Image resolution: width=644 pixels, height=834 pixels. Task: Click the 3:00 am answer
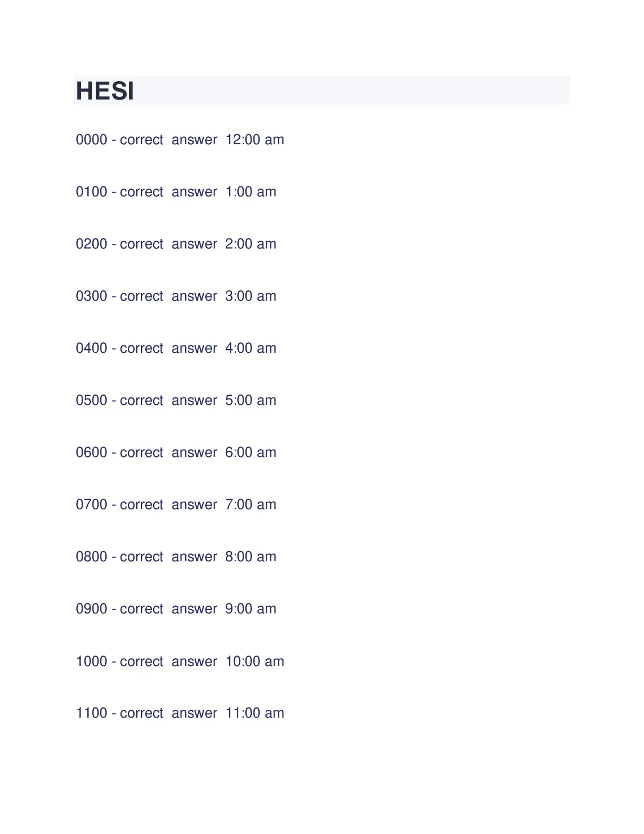pos(251,296)
